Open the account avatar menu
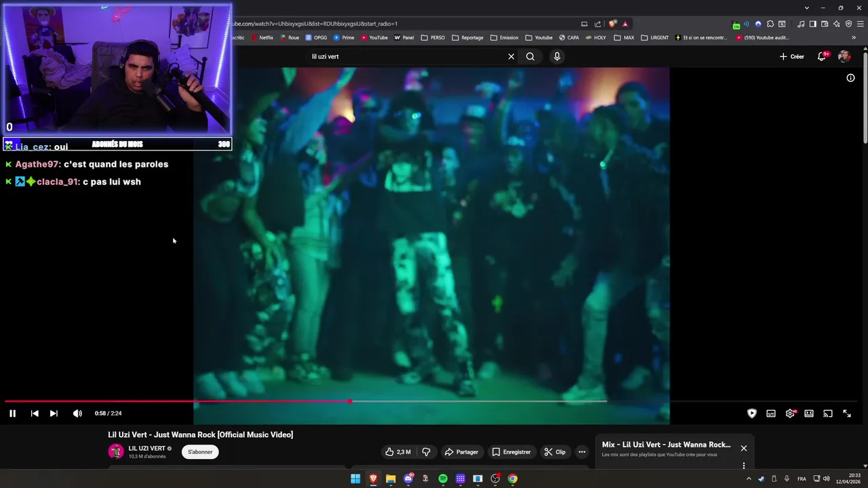 tap(844, 56)
